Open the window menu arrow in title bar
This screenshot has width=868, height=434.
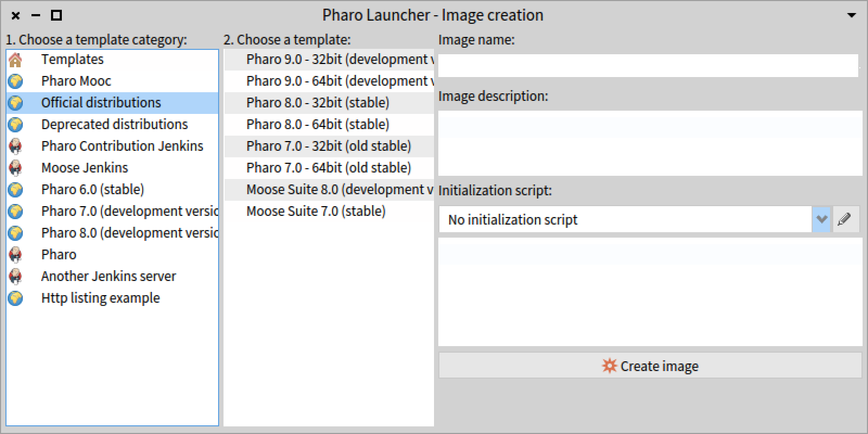852,15
